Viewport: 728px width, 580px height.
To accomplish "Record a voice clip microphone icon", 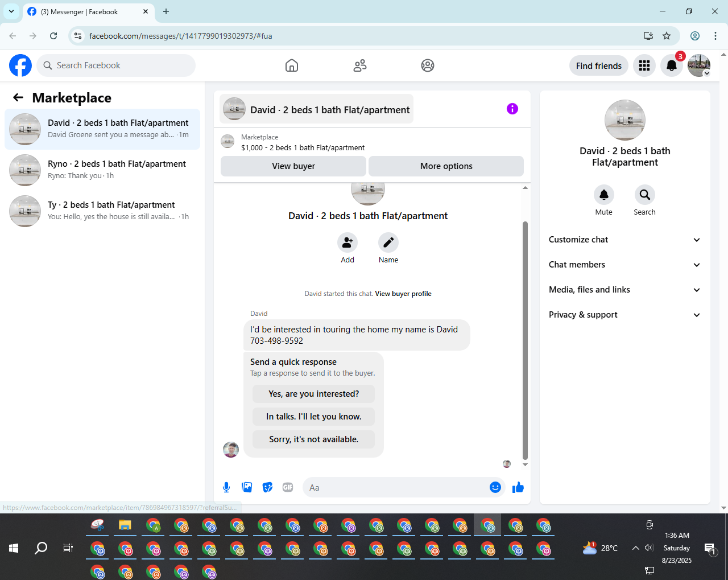I will click(226, 487).
